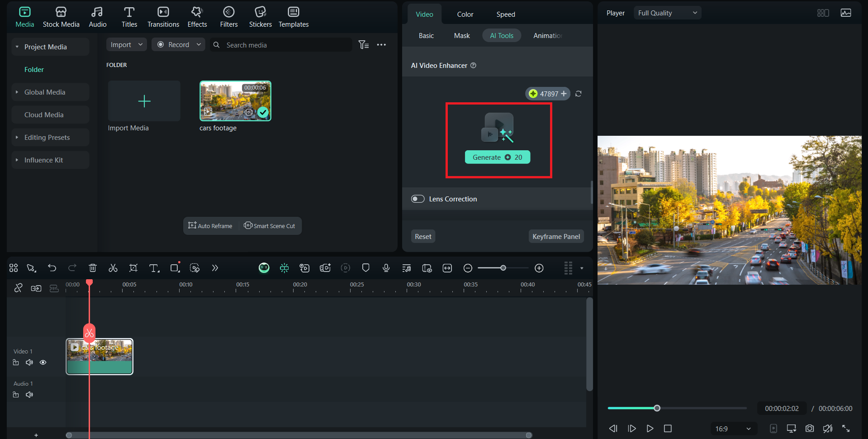Click the Auto Reframe button
868x439 pixels.
[211, 226]
